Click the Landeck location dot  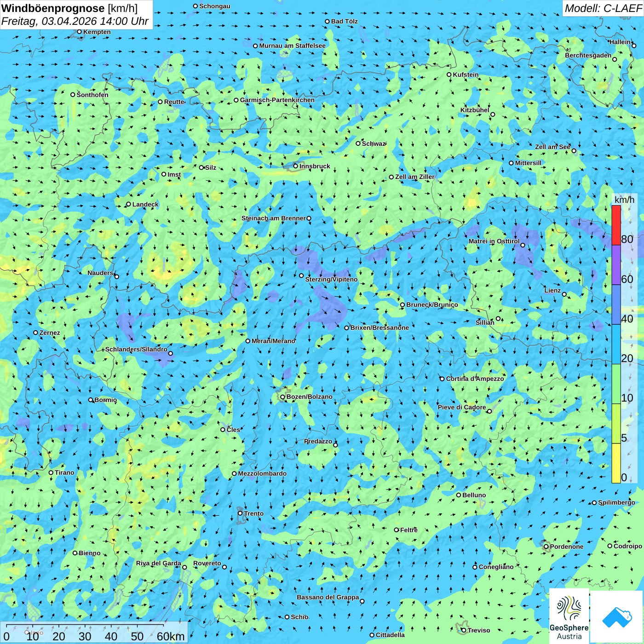(x=128, y=204)
